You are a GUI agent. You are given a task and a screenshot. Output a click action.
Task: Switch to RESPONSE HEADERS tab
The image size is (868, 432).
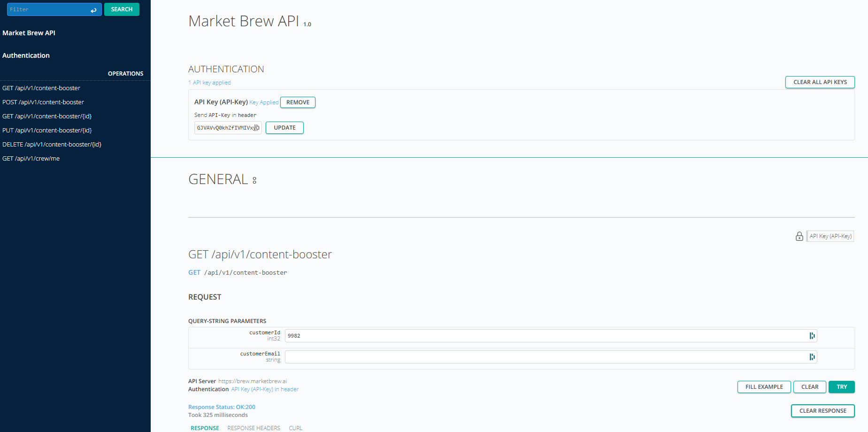tap(253, 428)
